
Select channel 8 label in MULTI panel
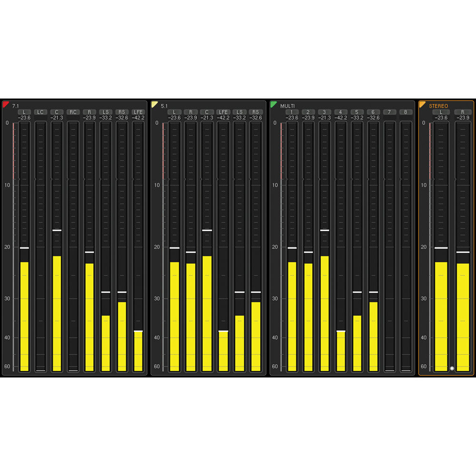pos(406,112)
